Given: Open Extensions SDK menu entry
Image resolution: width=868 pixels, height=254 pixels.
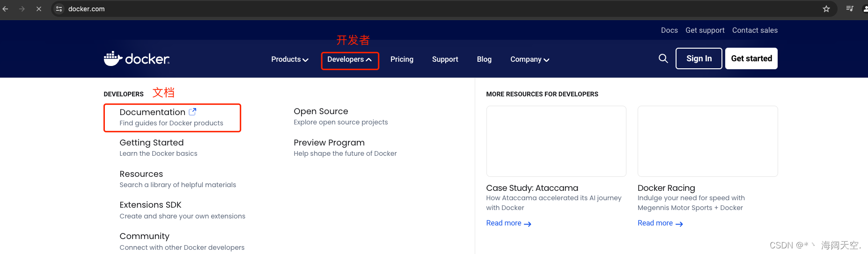Looking at the screenshot, I should [x=182, y=210].
